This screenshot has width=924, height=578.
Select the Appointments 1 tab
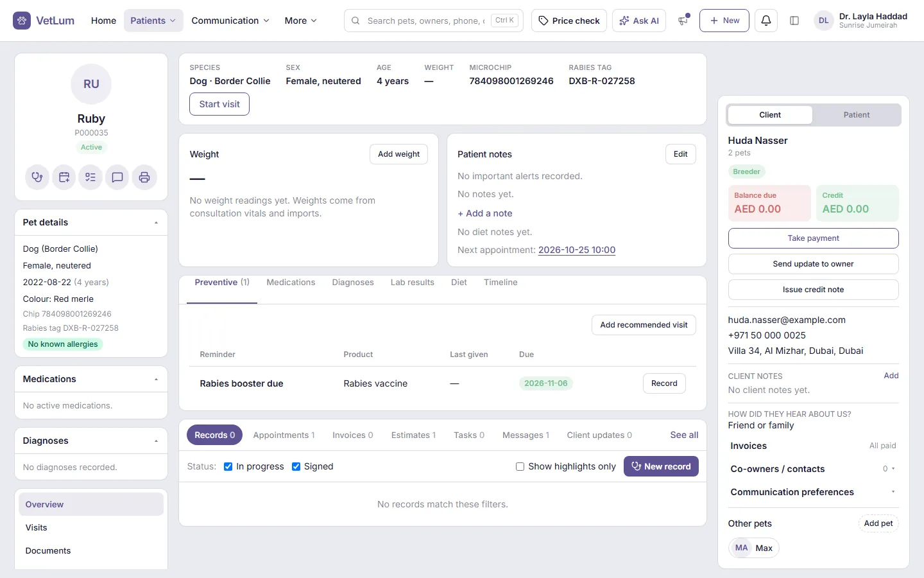(284, 435)
